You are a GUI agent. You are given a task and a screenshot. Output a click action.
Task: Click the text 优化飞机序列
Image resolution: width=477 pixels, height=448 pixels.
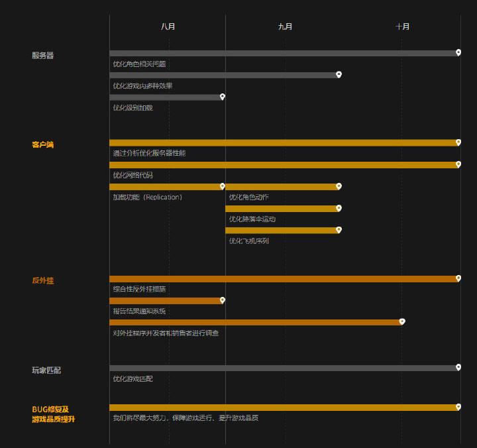click(249, 241)
